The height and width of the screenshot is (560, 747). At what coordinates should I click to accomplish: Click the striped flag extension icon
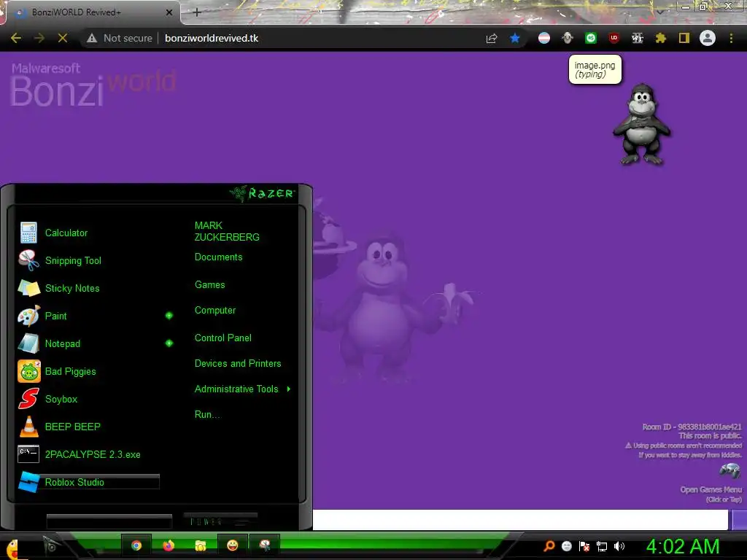[543, 38]
